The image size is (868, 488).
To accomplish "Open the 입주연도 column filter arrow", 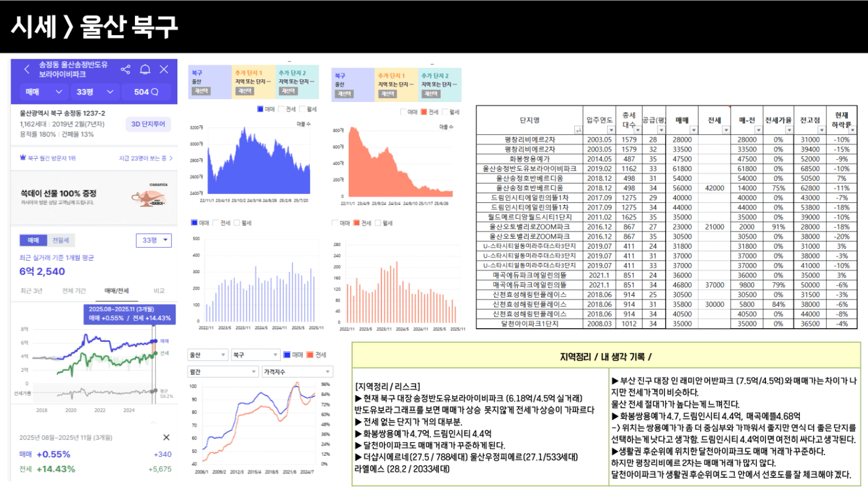I will click(611, 129).
